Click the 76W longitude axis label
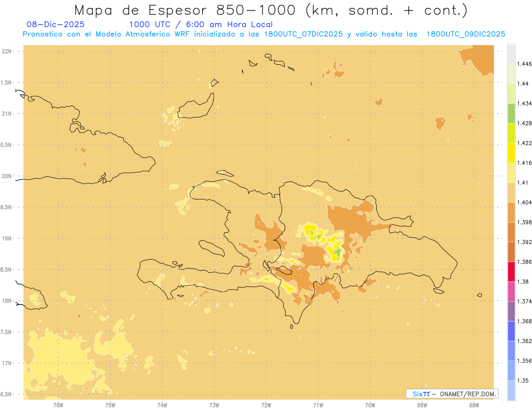 (58, 405)
